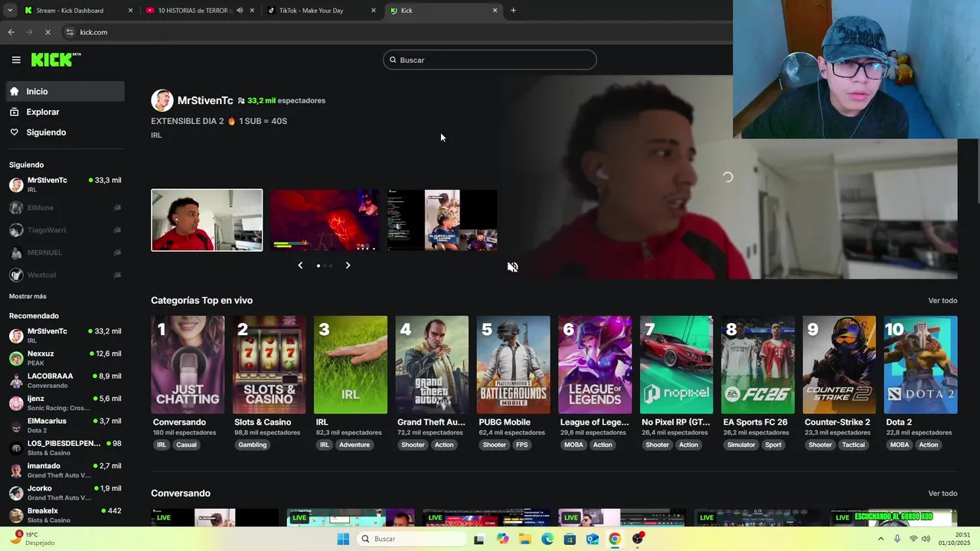
Task: Open the Just Chatting category card
Action: click(188, 365)
